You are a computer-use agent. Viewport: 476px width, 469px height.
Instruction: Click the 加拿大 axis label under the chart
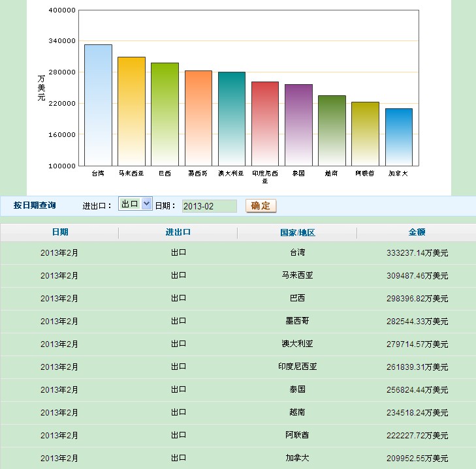tap(398, 174)
